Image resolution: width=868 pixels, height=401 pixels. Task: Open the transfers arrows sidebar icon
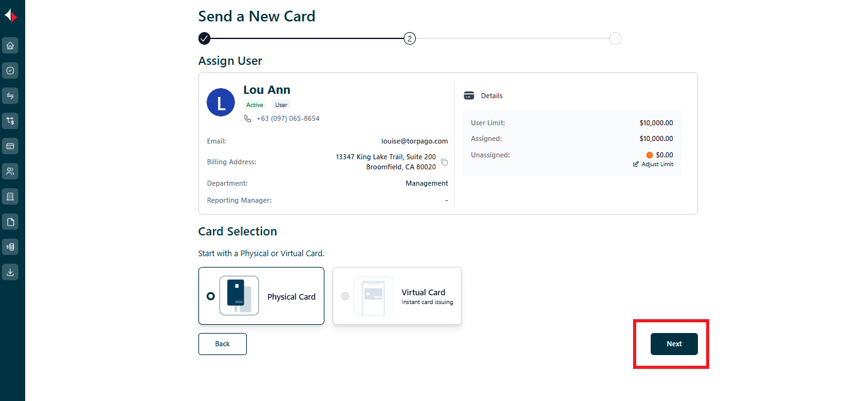(x=10, y=96)
